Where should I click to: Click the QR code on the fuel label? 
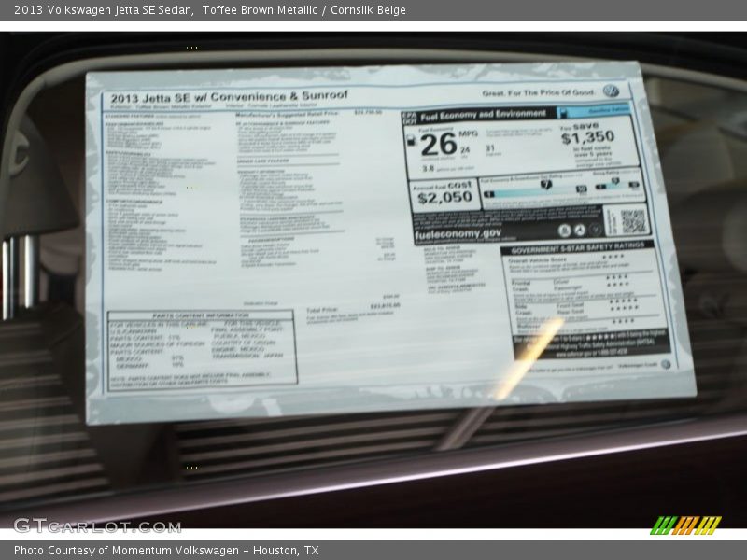[x=632, y=221]
